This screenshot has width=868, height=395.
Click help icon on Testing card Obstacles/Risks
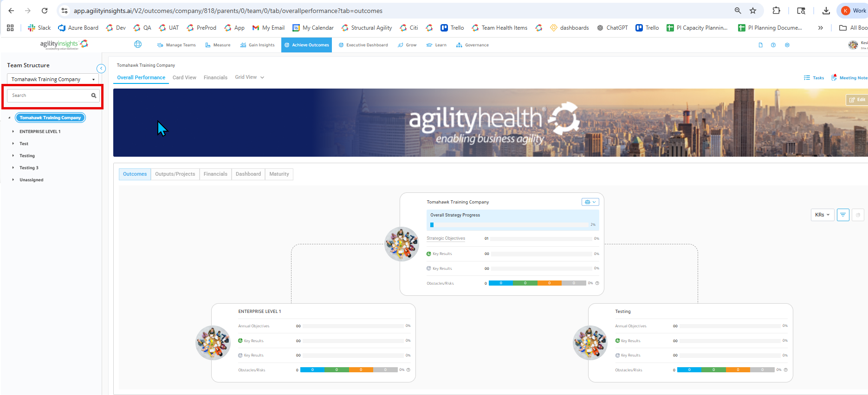click(x=785, y=370)
